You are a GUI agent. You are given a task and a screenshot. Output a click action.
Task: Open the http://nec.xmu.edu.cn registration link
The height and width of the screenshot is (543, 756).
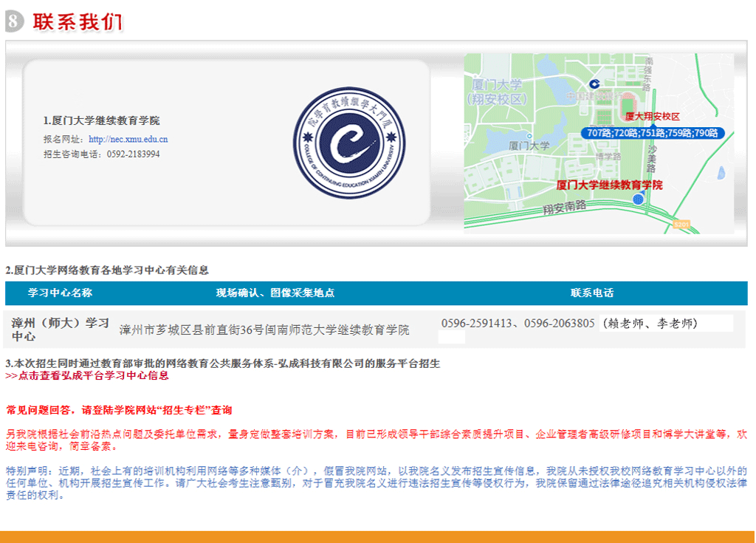pos(128,139)
